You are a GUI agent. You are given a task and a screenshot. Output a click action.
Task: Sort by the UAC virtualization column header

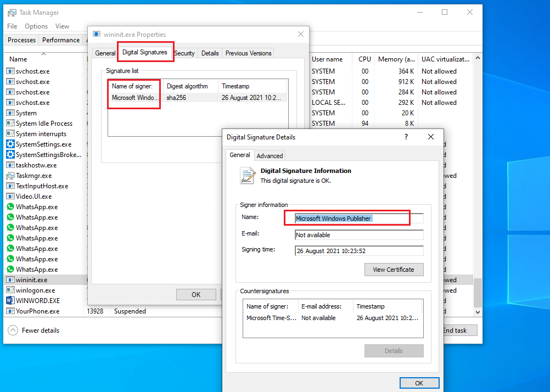point(446,59)
